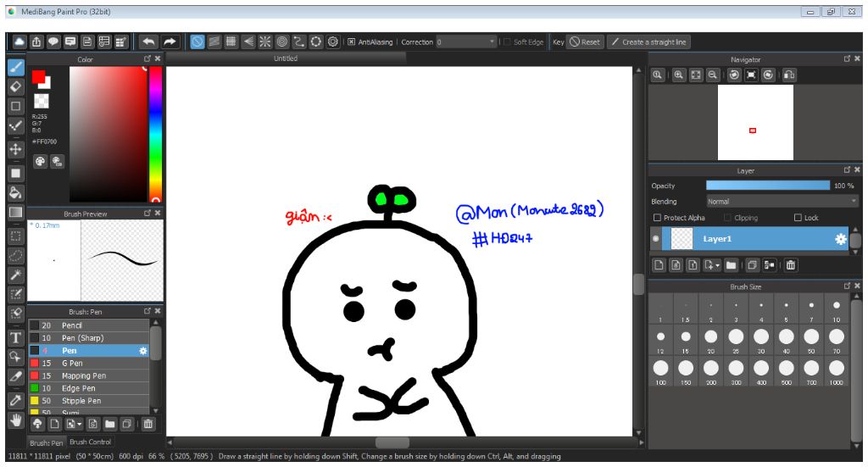Screen dimensions: 868x467
Task: Select the Bucket fill tool
Action: [16, 192]
